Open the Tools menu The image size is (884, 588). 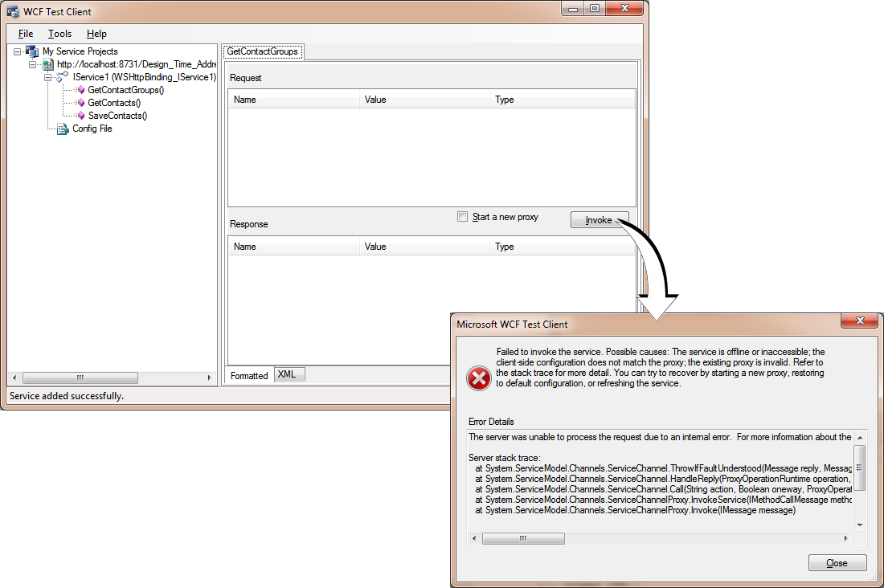tap(59, 34)
